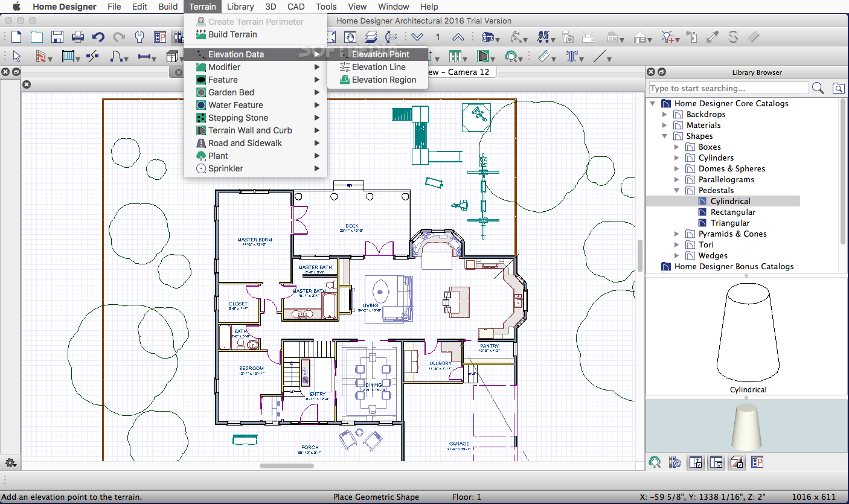Select the Fence tools icon

[x=457, y=57]
